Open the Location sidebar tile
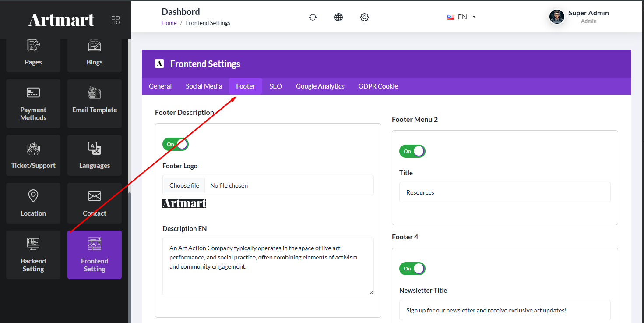The height and width of the screenshot is (323, 644). [x=33, y=203]
